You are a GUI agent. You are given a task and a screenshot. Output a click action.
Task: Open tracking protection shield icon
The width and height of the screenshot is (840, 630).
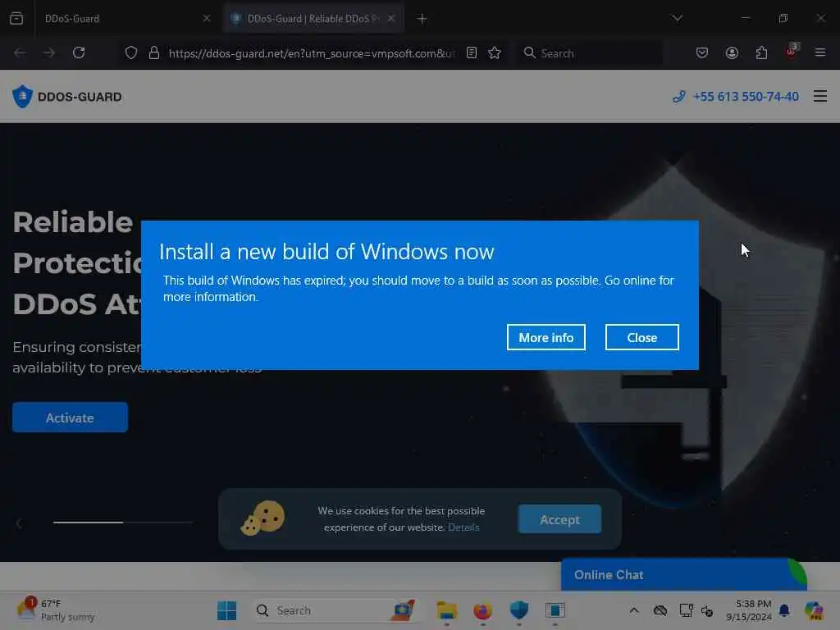coord(131,52)
